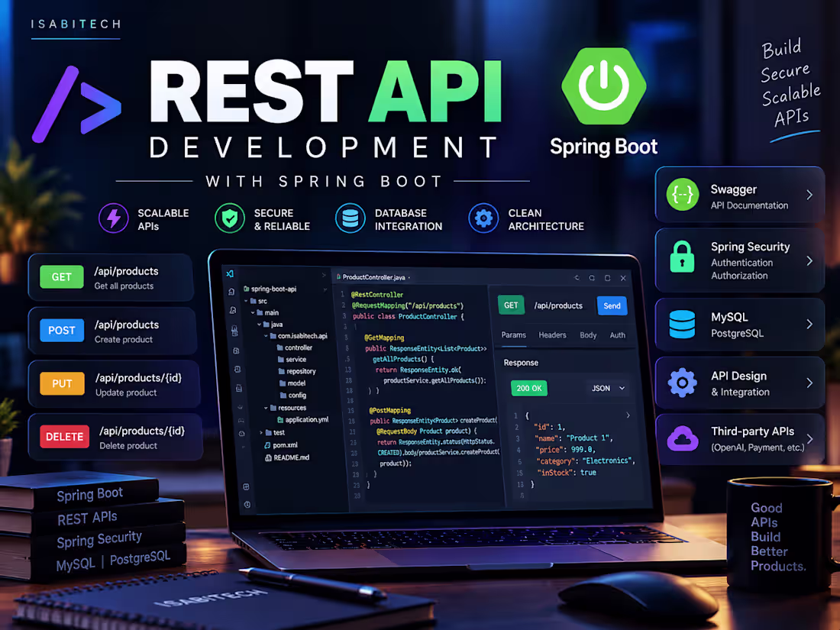The image size is (840, 630).
Task: Click the purple slash-arrow Isabitech logo
Action: [76, 105]
